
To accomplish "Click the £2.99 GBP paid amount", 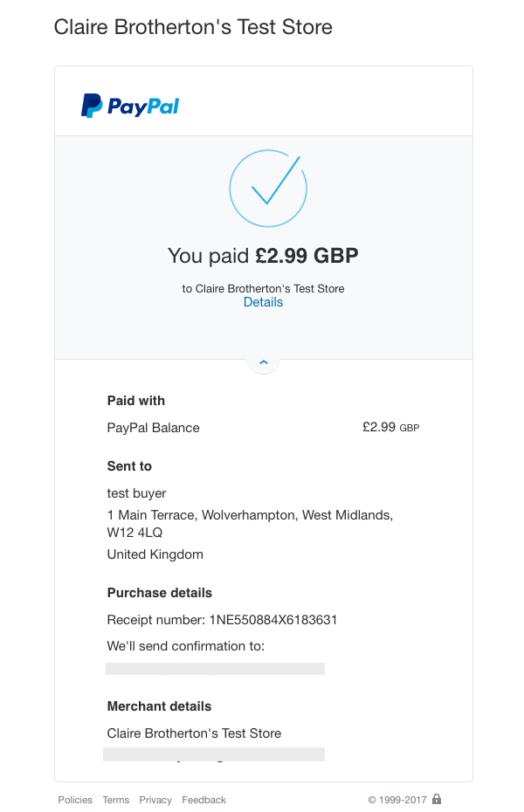I will coord(307,255).
